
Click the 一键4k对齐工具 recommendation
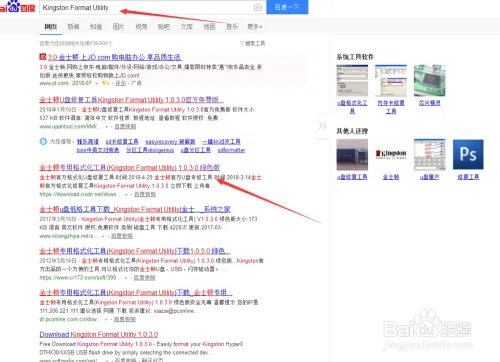221,142
